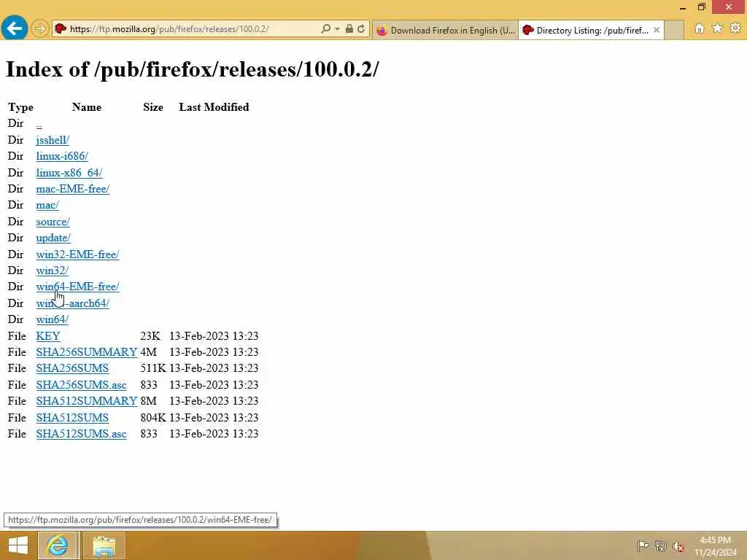Viewport: 747px width, 560px height.
Task: Open the jsshell/ directory
Action: tap(53, 140)
